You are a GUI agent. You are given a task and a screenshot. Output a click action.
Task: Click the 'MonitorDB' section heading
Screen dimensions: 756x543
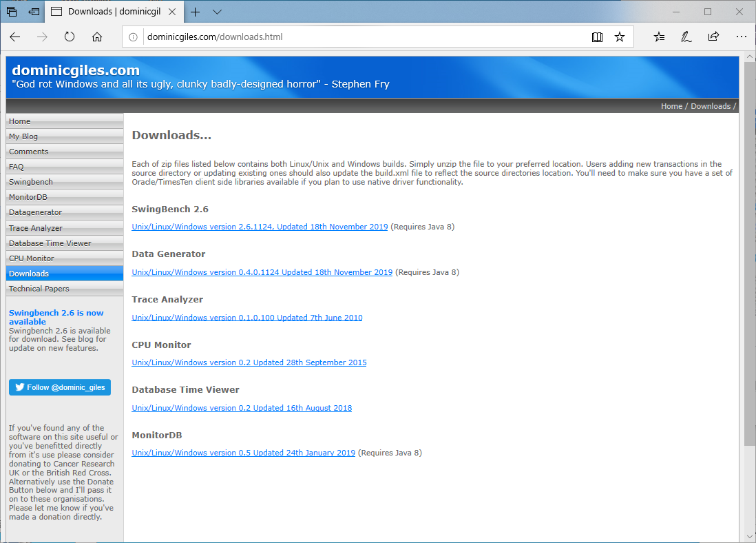click(157, 435)
